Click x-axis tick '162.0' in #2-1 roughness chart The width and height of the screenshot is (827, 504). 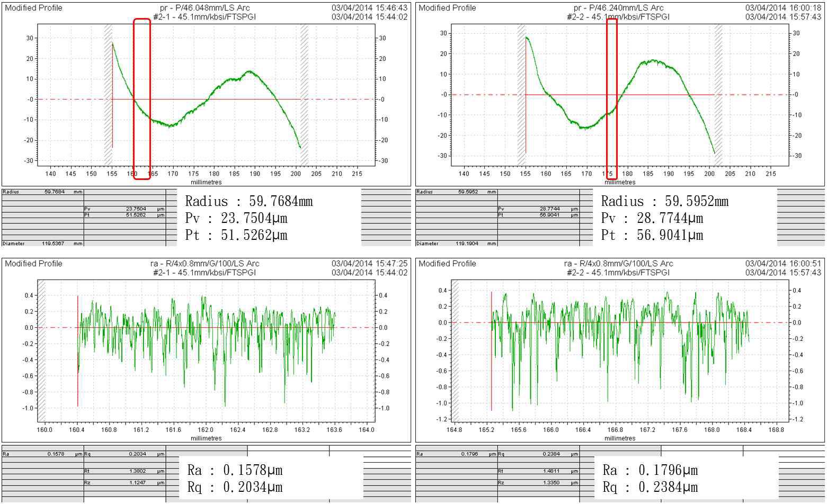tap(206, 430)
